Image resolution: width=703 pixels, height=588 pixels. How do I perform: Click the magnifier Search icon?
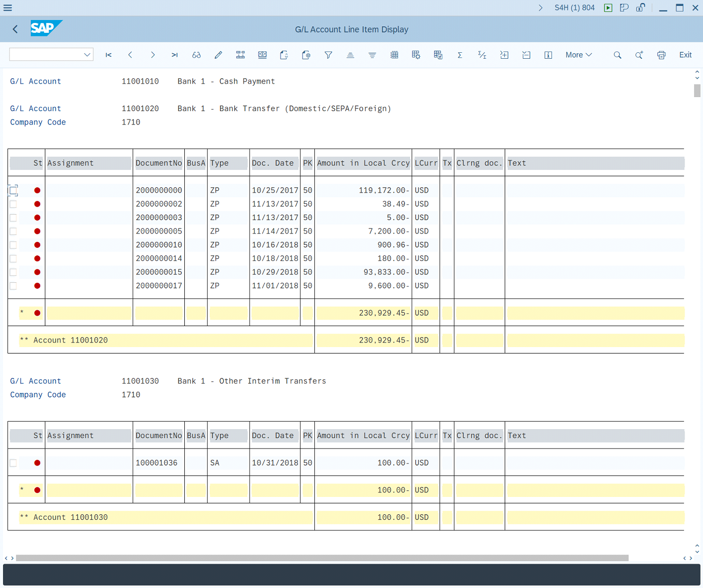[x=617, y=55]
